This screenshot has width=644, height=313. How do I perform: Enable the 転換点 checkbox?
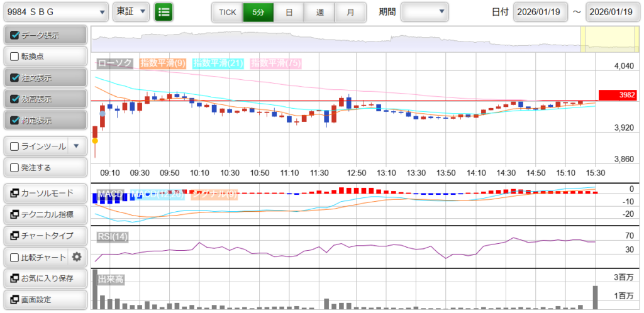[x=15, y=56]
